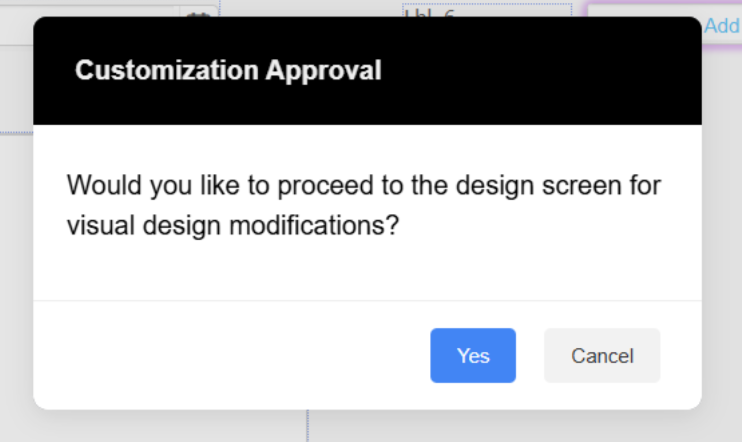The width and height of the screenshot is (742, 442).
Task: Click the divider line above the buttons
Action: coord(367,300)
